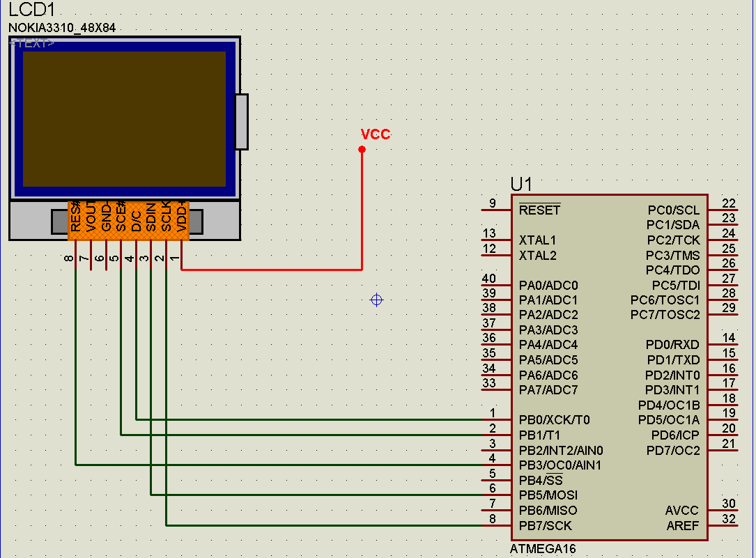Click pin number 40 beside PA0/ADC0
The height and width of the screenshot is (558, 756).
click(489, 278)
